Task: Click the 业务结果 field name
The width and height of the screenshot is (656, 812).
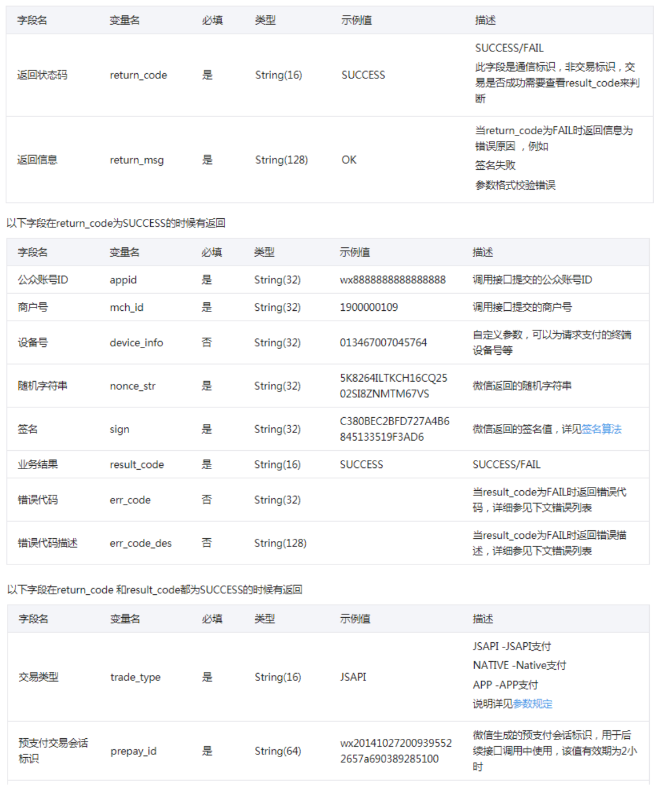Action: (38, 465)
